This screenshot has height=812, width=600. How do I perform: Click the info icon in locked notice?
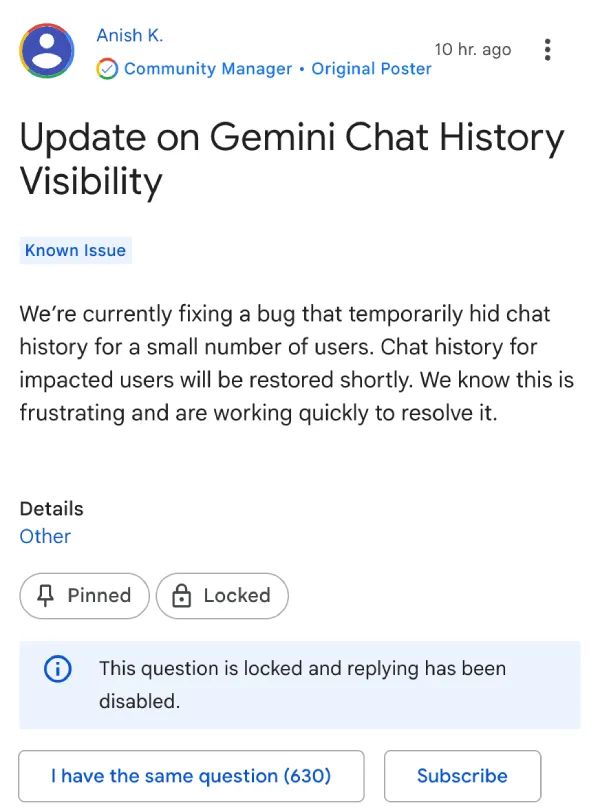point(57,670)
